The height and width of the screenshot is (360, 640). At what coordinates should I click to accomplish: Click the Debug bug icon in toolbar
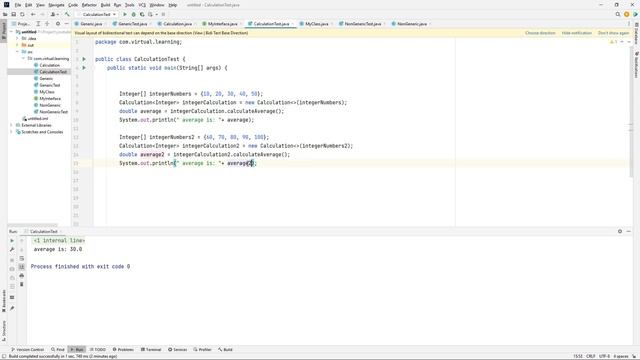click(x=133, y=14)
